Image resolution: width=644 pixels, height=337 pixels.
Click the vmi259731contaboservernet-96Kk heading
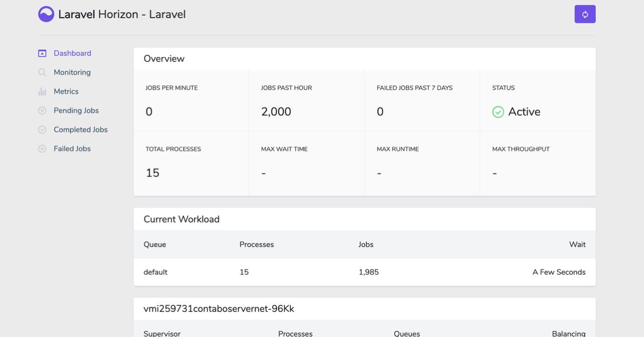click(219, 309)
